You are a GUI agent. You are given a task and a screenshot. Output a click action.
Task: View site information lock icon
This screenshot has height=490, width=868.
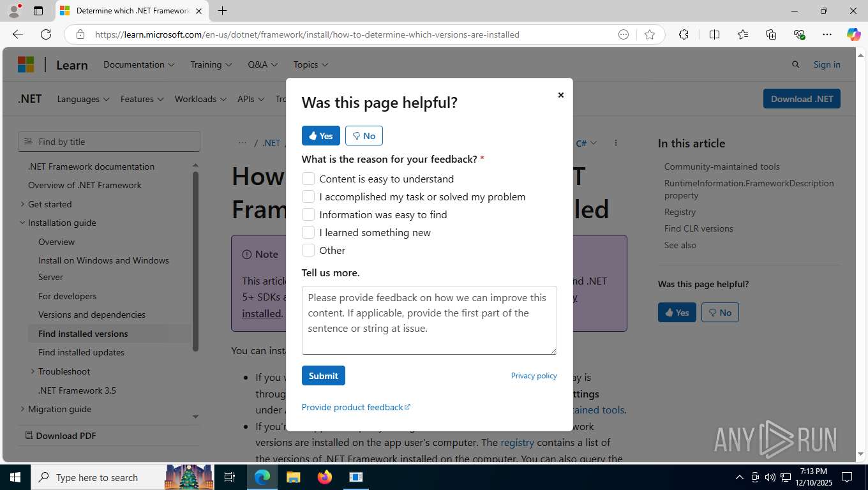click(80, 34)
